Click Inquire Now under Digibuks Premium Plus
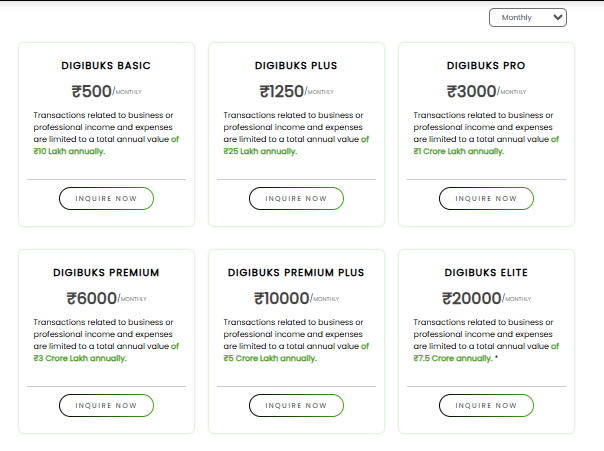The image size is (604, 451). tap(296, 405)
